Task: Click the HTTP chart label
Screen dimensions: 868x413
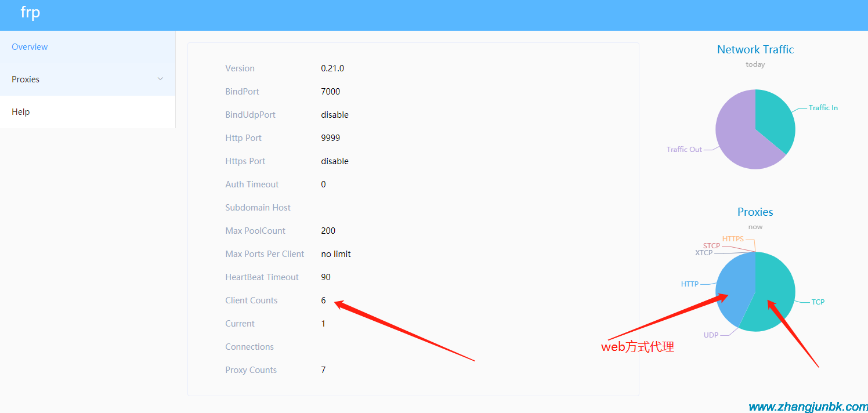Action: pos(690,284)
